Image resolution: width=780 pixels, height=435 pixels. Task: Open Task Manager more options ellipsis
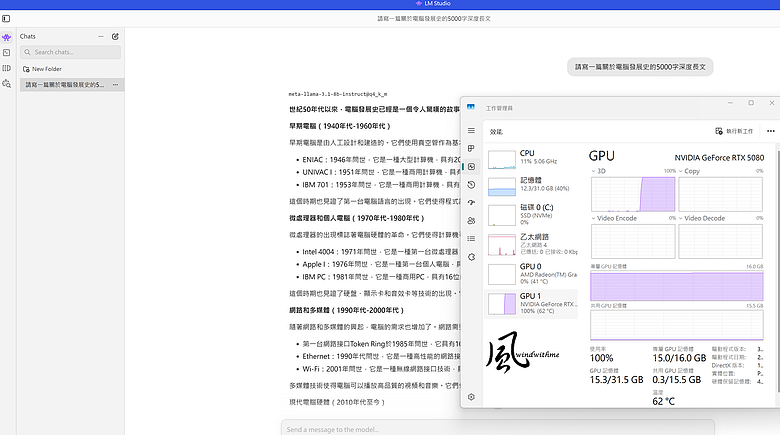(x=771, y=131)
